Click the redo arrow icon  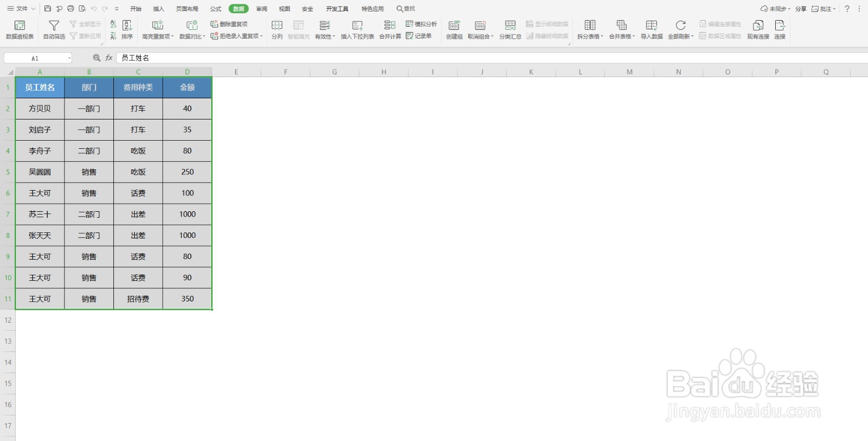(x=105, y=9)
